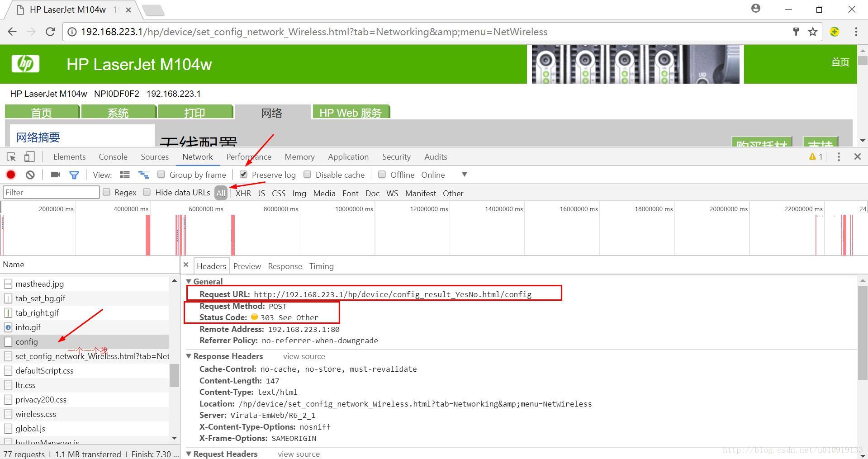Switch to the Elements panel
The image size is (868, 459).
69,156
